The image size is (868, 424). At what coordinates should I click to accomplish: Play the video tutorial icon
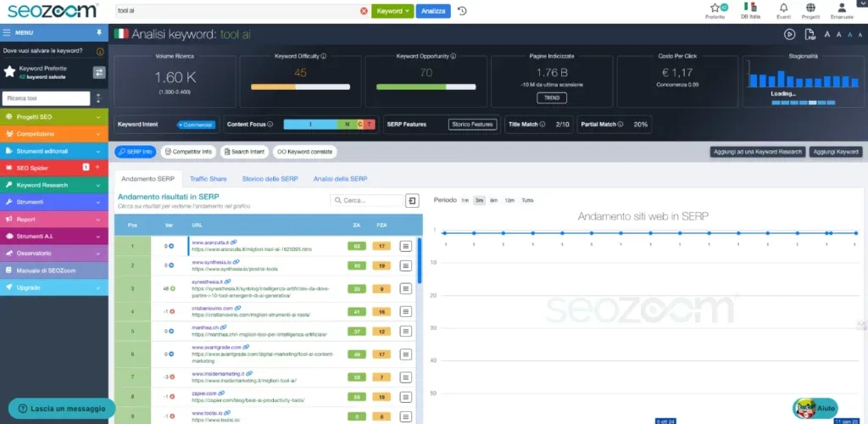(x=789, y=34)
